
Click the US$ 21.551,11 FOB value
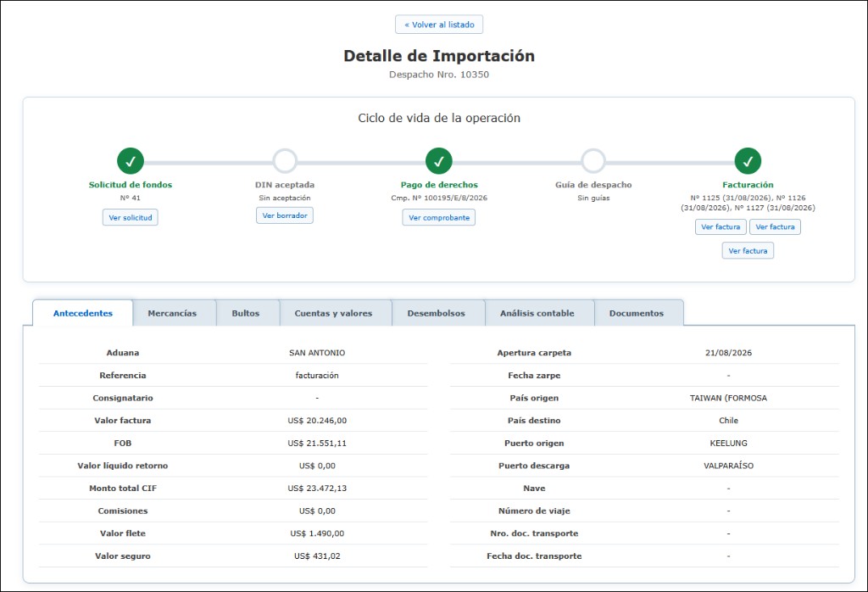pyautogui.click(x=317, y=443)
